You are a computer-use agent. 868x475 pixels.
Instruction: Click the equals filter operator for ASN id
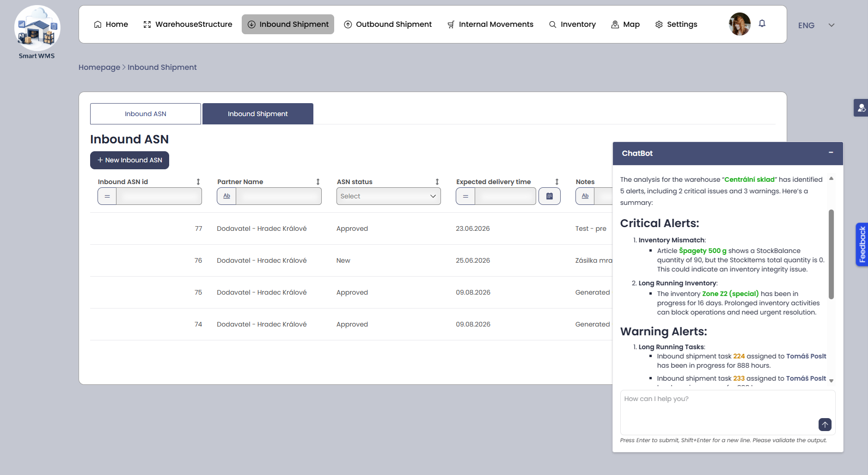(x=107, y=196)
